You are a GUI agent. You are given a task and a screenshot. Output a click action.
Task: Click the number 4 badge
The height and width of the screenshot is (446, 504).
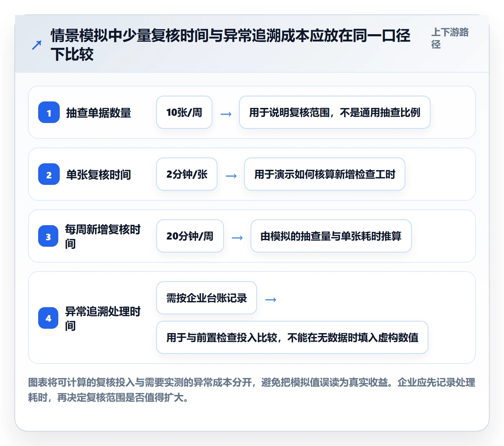(48, 318)
